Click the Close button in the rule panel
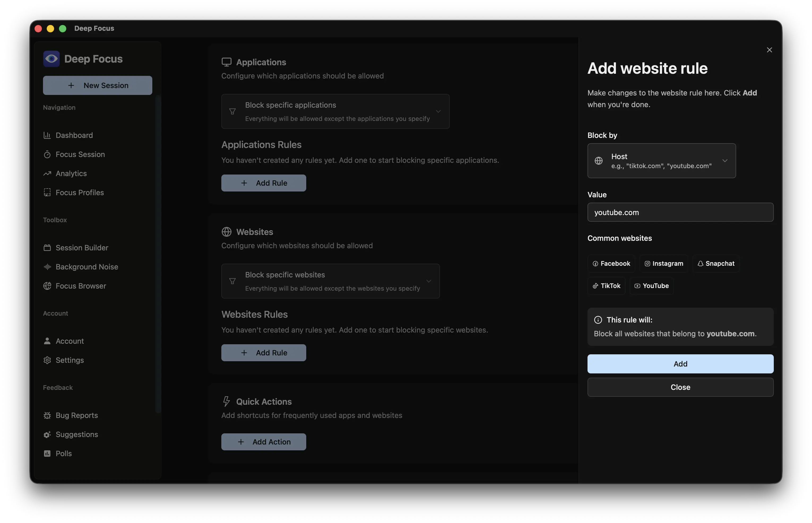The width and height of the screenshot is (812, 523). point(680,387)
